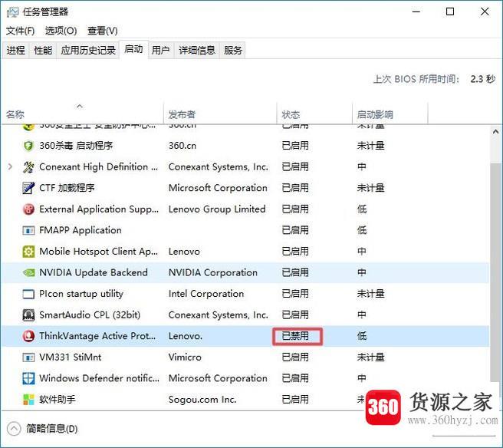This screenshot has height=448, width=503.
Task: Sort by the 名称 column header
Action: [83, 114]
